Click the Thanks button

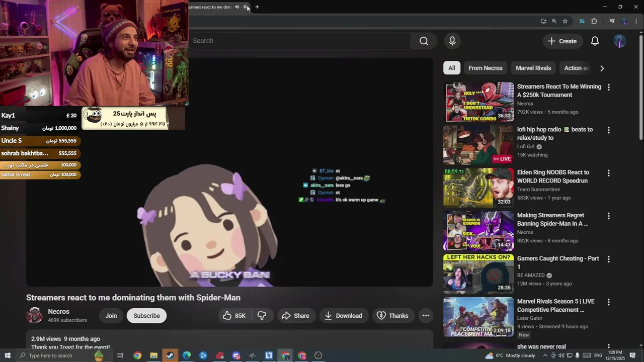pos(392,316)
